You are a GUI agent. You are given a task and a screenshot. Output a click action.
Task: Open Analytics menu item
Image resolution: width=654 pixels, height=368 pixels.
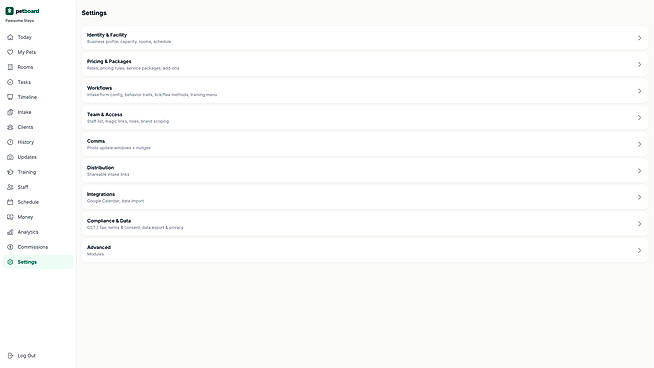(38, 232)
